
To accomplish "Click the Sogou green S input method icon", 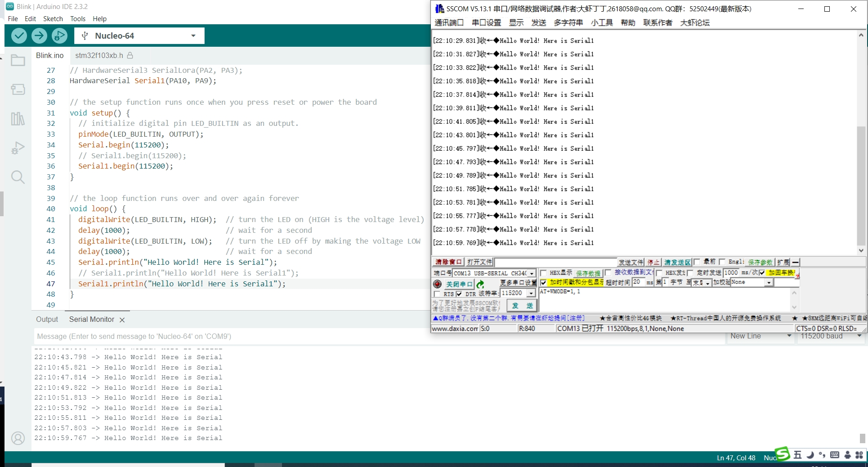I will coord(782,454).
